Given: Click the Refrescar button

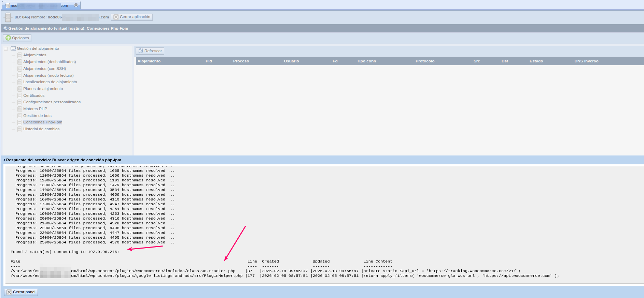Looking at the screenshot, I should pyautogui.click(x=150, y=51).
